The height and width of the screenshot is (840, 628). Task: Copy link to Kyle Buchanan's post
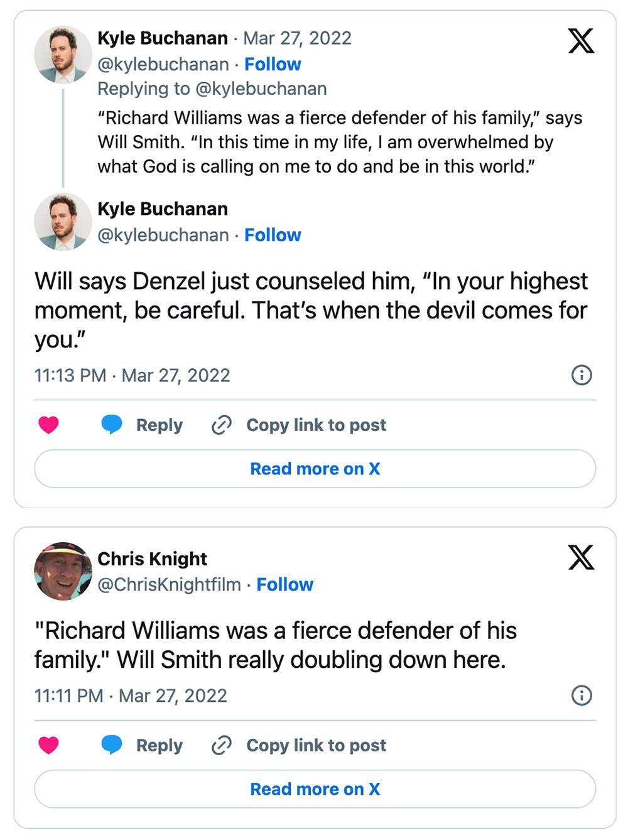[299, 425]
